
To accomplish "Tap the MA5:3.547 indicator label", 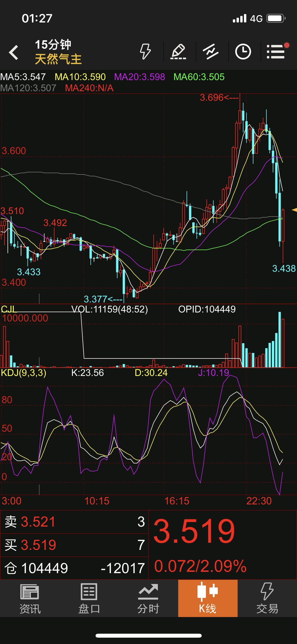I will pos(23,77).
